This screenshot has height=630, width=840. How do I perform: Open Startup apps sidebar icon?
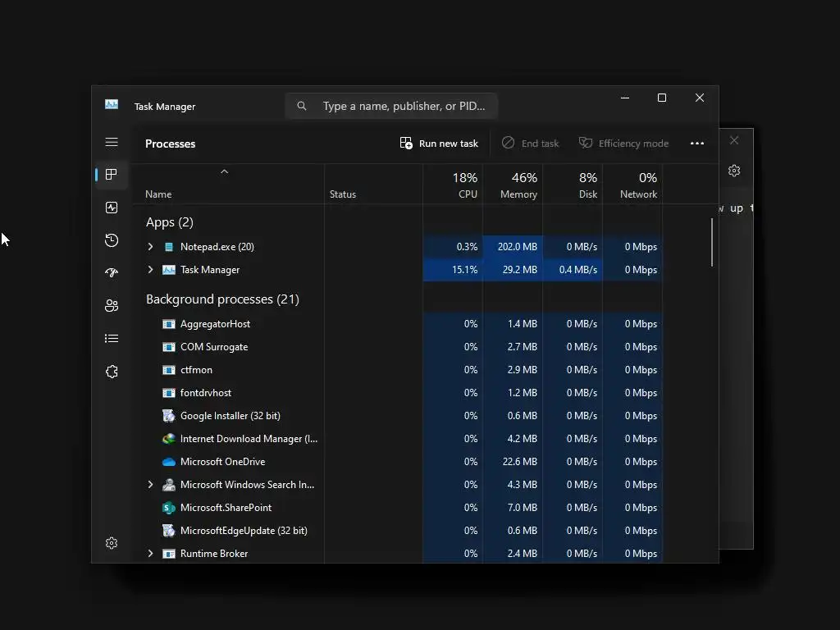pos(112,272)
